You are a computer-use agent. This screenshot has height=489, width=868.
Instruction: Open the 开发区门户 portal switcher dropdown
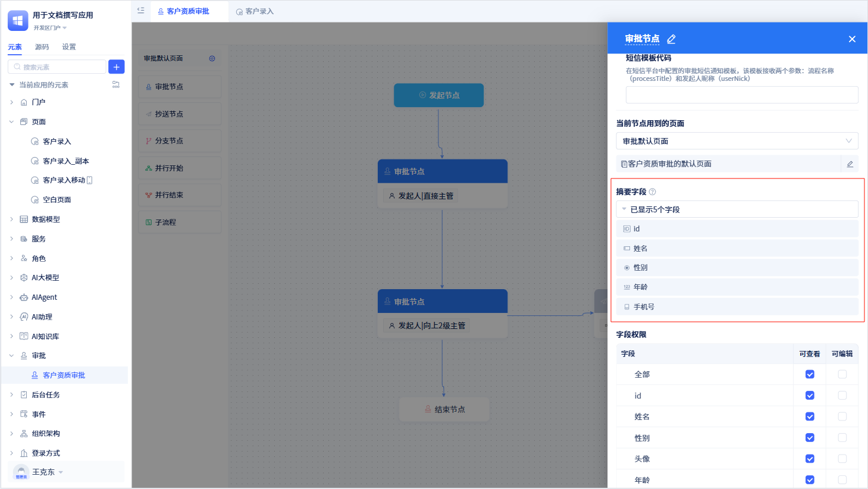tap(50, 28)
